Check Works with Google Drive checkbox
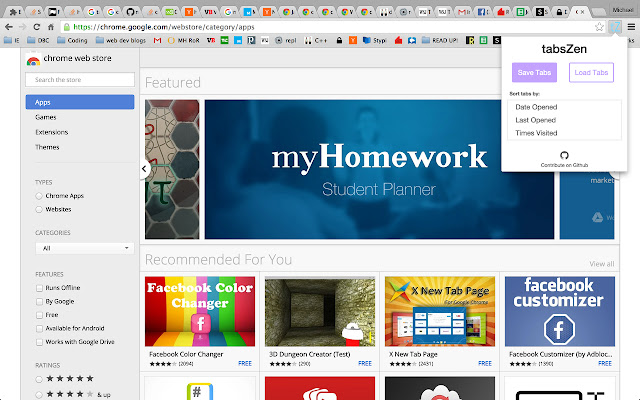The width and height of the screenshot is (640, 400). [39, 342]
